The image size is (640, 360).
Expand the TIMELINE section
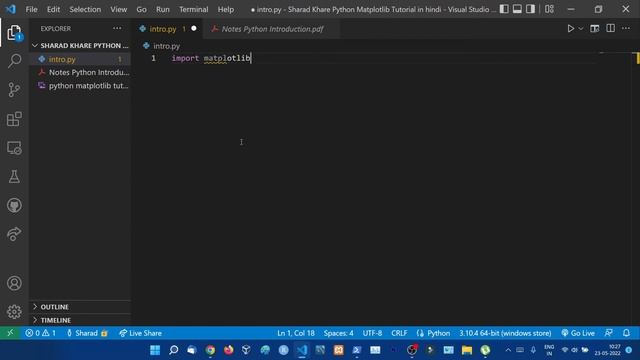pyautogui.click(x=80, y=320)
